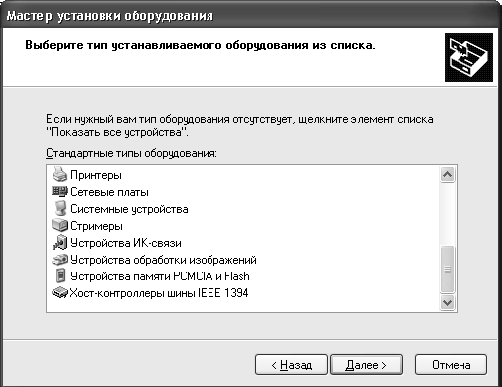502x387 pixels.
Task: Pick Сетевые платы from the list
Action: (x=109, y=192)
